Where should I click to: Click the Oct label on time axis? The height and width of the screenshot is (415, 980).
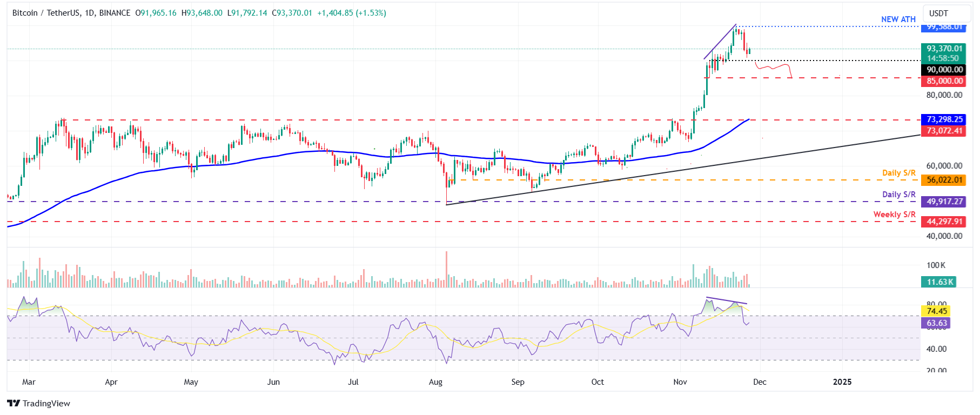[598, 382]
